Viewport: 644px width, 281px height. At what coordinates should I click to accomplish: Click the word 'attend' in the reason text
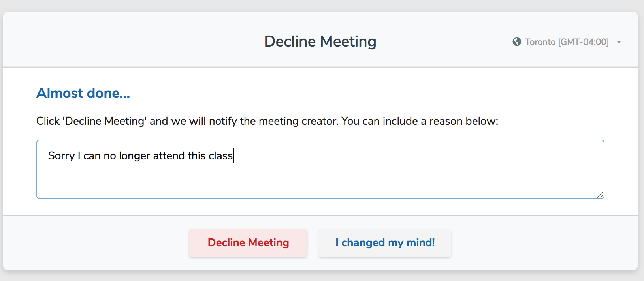coord(169,156)
